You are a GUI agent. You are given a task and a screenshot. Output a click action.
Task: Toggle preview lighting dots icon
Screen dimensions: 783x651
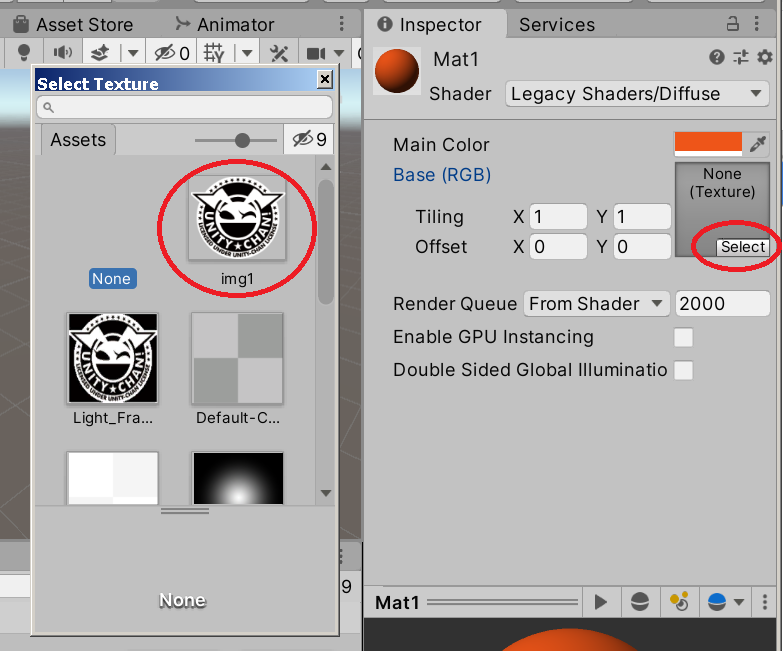pos(679,602)
